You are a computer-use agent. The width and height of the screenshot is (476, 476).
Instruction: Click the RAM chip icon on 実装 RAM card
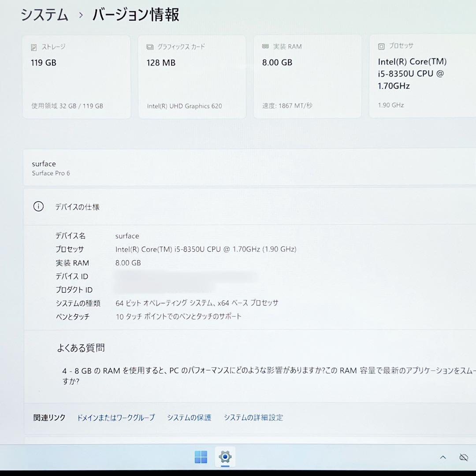pos(264,46)
